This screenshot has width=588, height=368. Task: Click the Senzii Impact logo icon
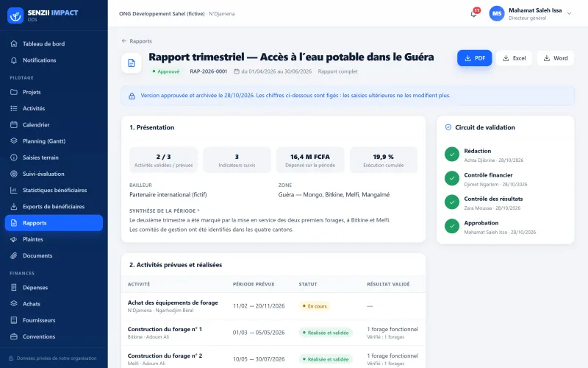coord(15,15)
